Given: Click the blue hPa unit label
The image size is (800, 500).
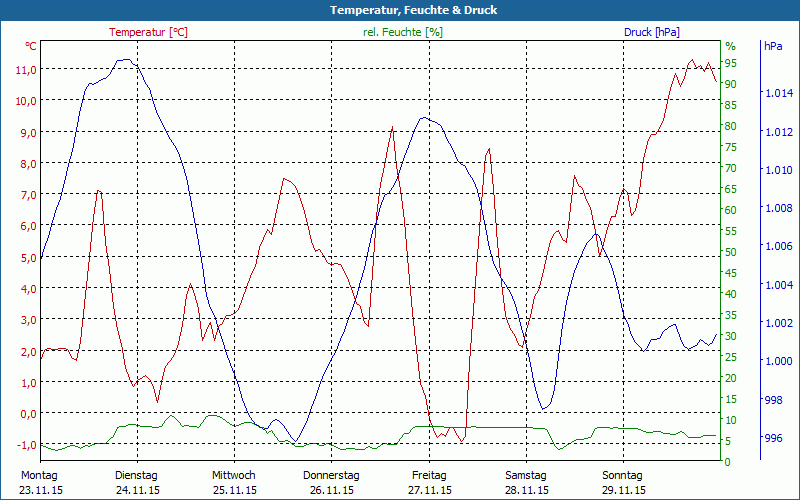Looking at the screenshot, I should [x=773, y=46].
